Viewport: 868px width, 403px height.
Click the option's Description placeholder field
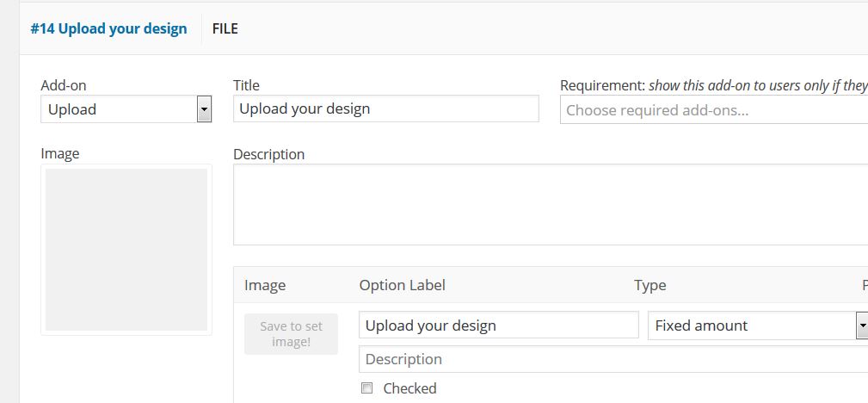pos(613,359)
